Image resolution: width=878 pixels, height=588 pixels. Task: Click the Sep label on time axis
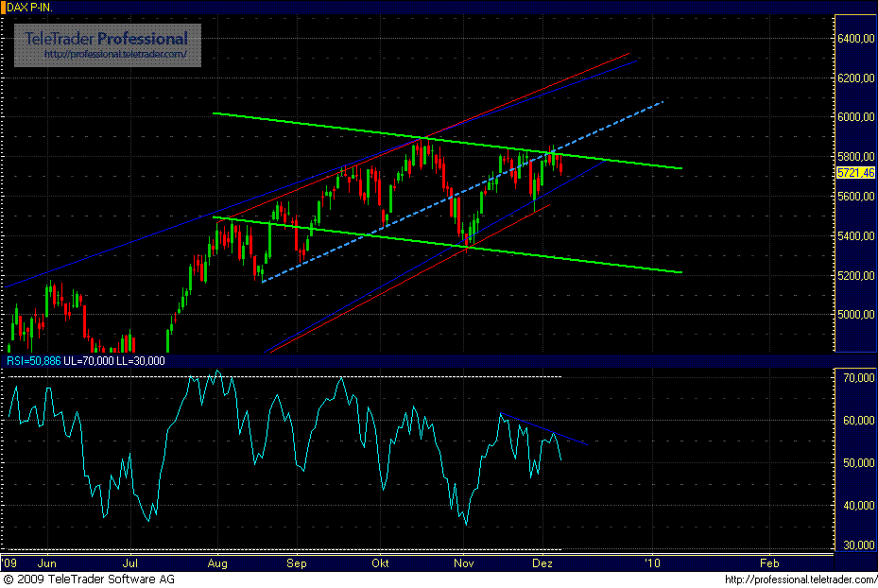tap(296, 564)
